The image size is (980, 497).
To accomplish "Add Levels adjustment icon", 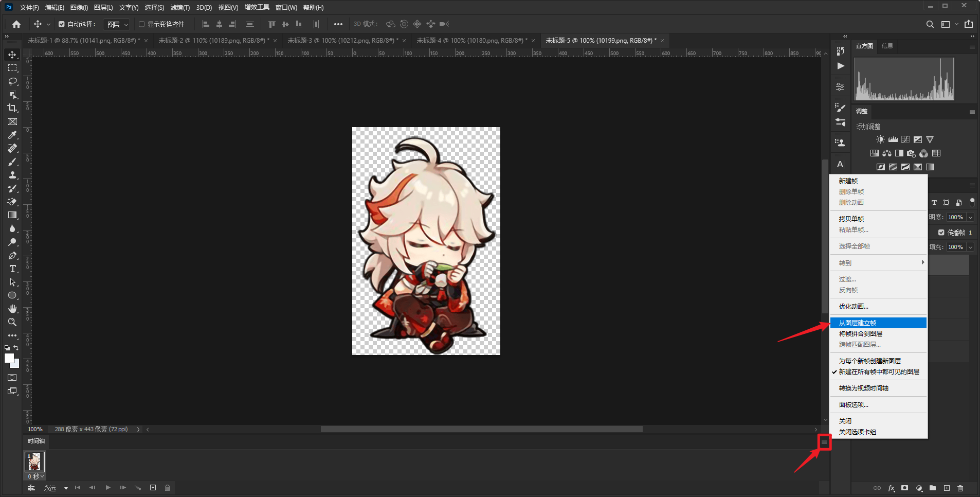I will coord(893,139).
